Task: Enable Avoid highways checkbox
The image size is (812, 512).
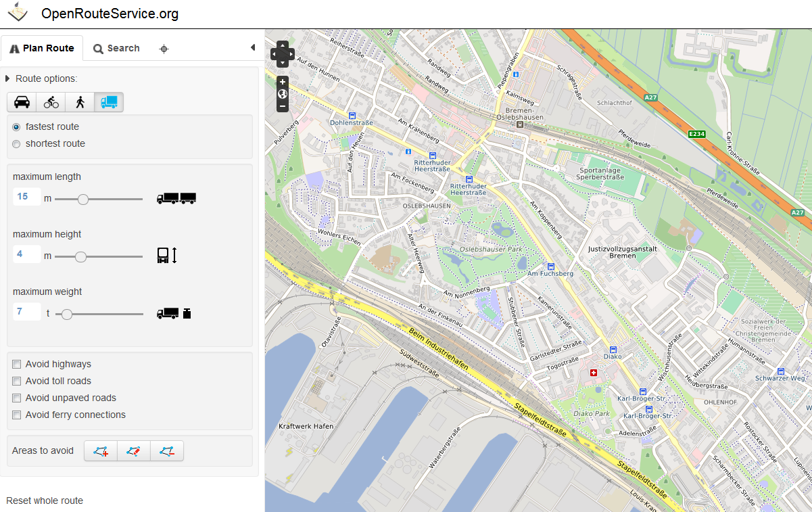Action: [17, 364]
